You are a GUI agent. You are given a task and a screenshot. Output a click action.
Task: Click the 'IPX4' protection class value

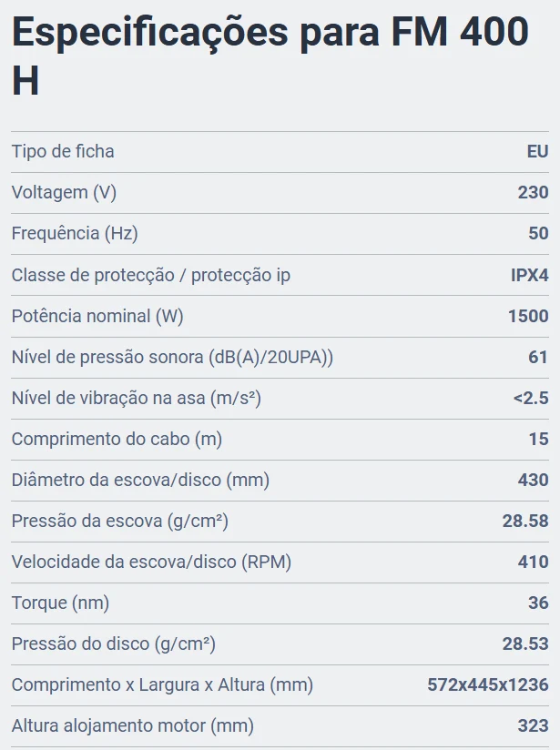529,275
